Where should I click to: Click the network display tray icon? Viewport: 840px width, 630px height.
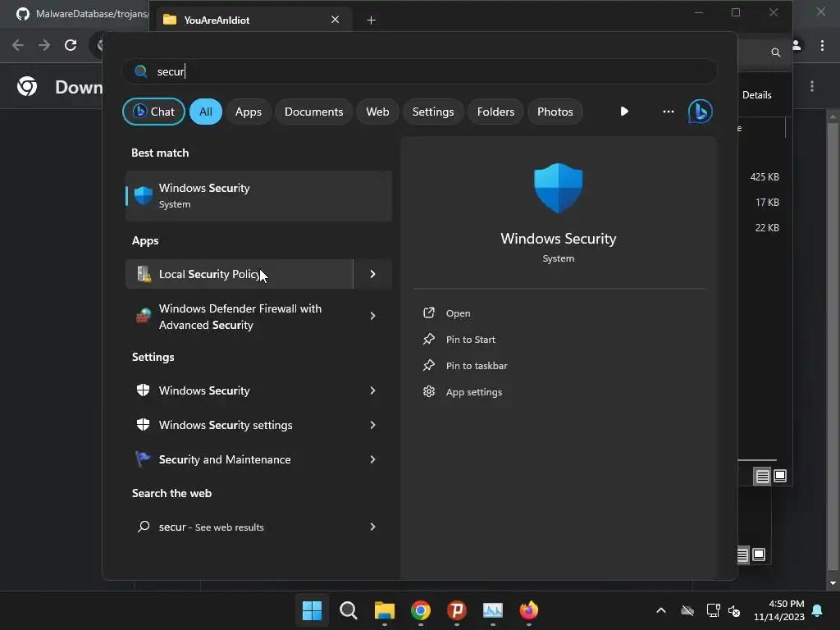tap(713, 610)
